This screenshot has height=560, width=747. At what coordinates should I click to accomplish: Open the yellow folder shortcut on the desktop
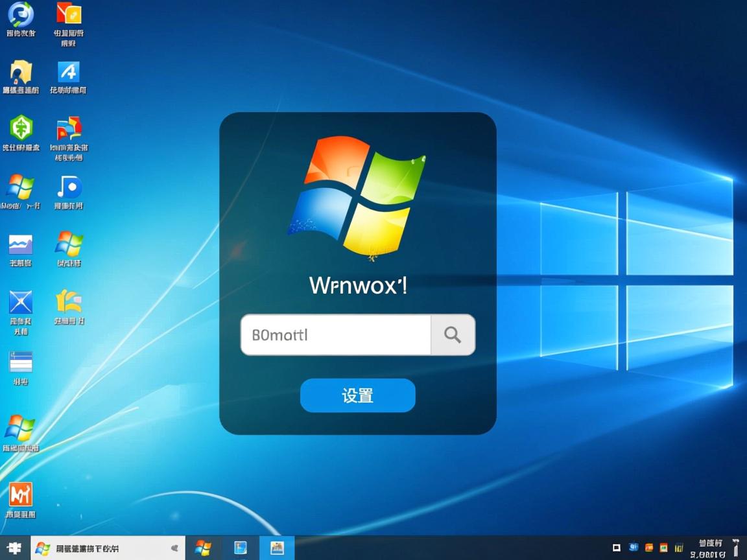21,71
